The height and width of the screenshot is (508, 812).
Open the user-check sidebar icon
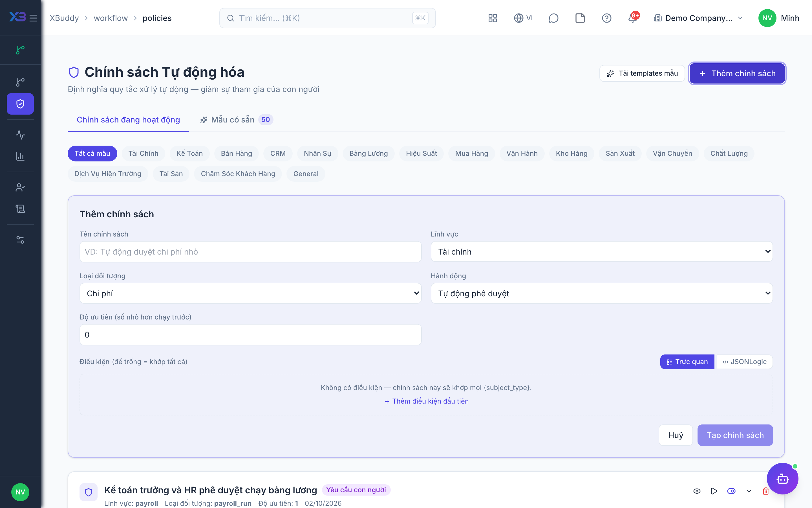(x=20, y=187)
